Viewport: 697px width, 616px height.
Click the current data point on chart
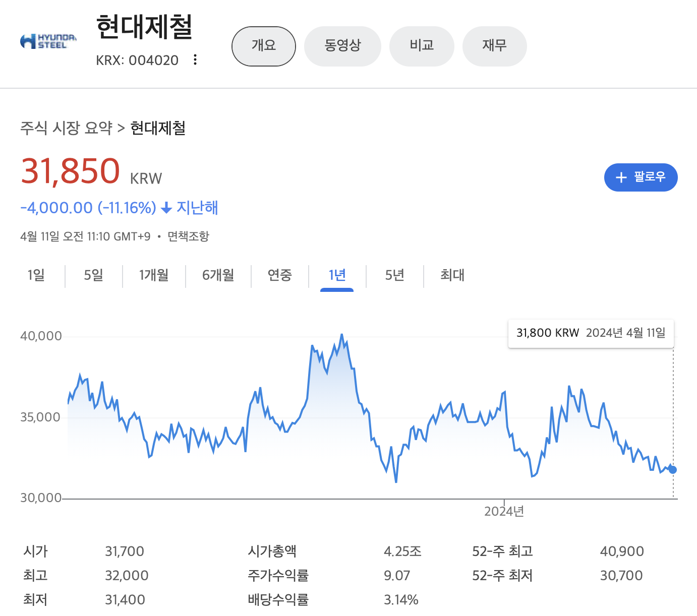click(672, 470)
